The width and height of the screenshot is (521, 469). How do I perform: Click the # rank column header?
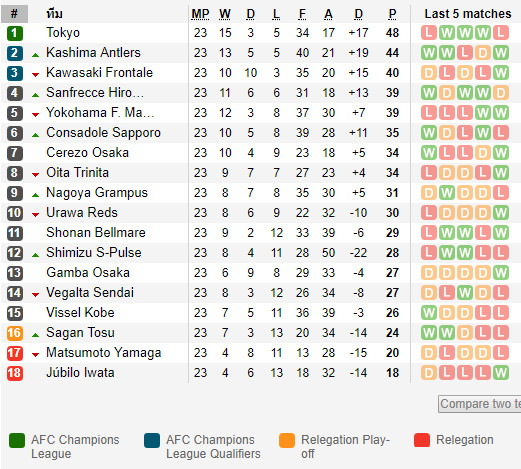tap(14, 14)
